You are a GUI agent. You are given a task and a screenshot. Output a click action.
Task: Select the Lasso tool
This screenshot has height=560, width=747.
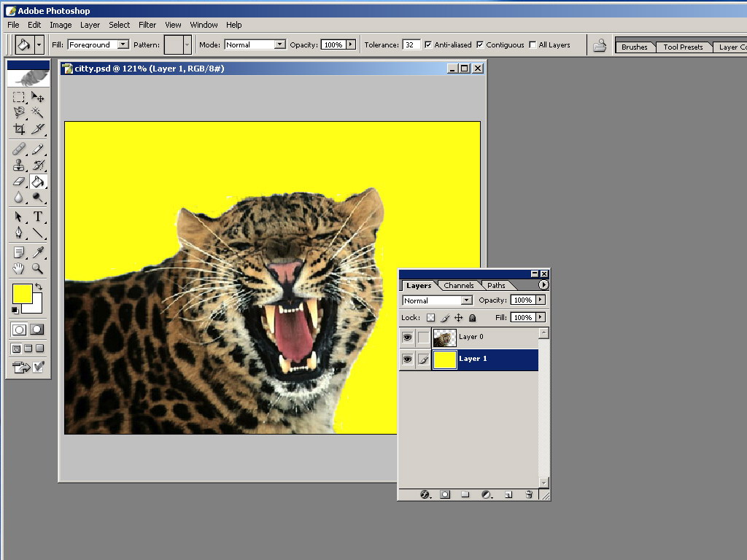(18, 113)
